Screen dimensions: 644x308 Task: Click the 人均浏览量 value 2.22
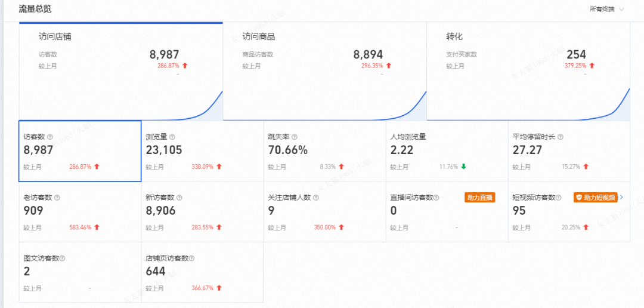402,150
